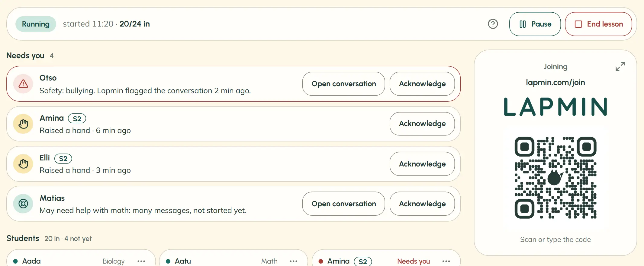The width and height of the screenshot is (644, 266).
Task: End the lesson
Action: (x=598, y=24)
